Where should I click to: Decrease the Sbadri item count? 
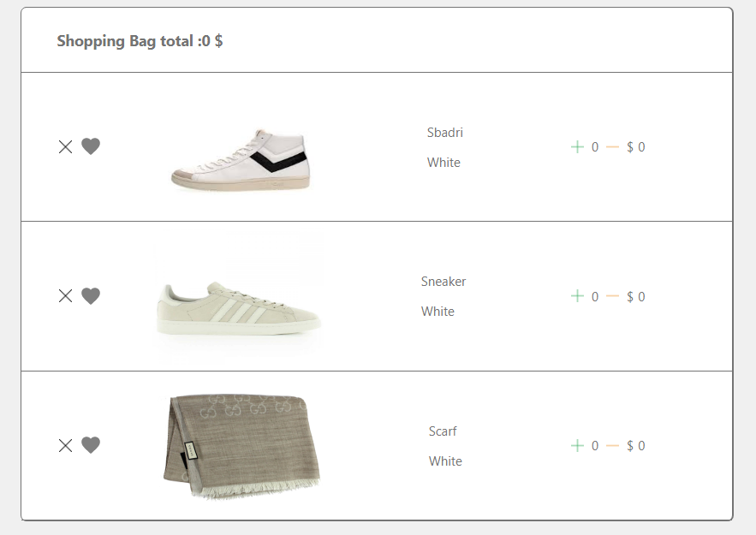click(611, 146)
